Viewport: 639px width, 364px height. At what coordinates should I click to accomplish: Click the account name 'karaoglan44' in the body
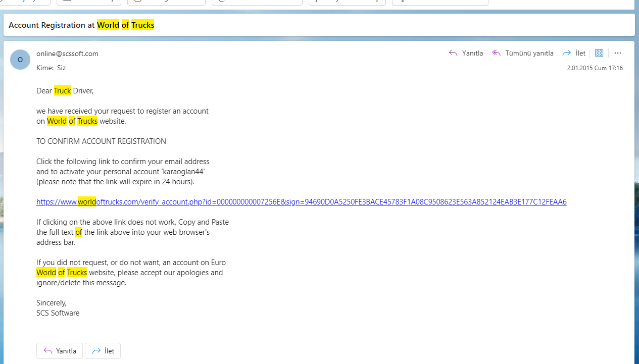click(183, 172)
